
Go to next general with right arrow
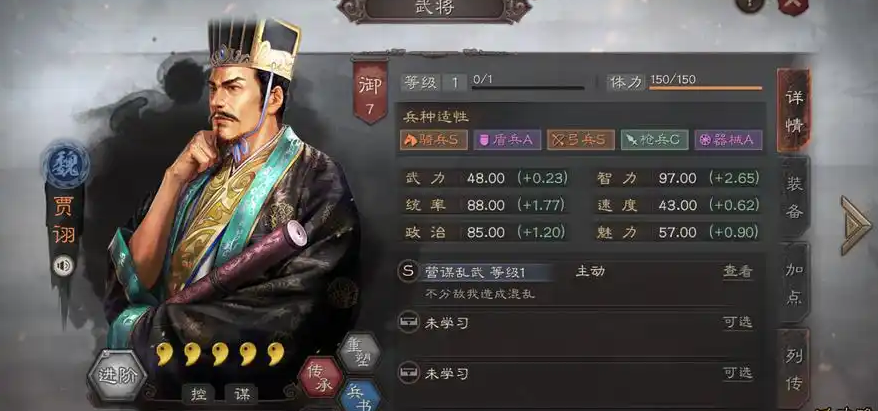coord(856,225)
